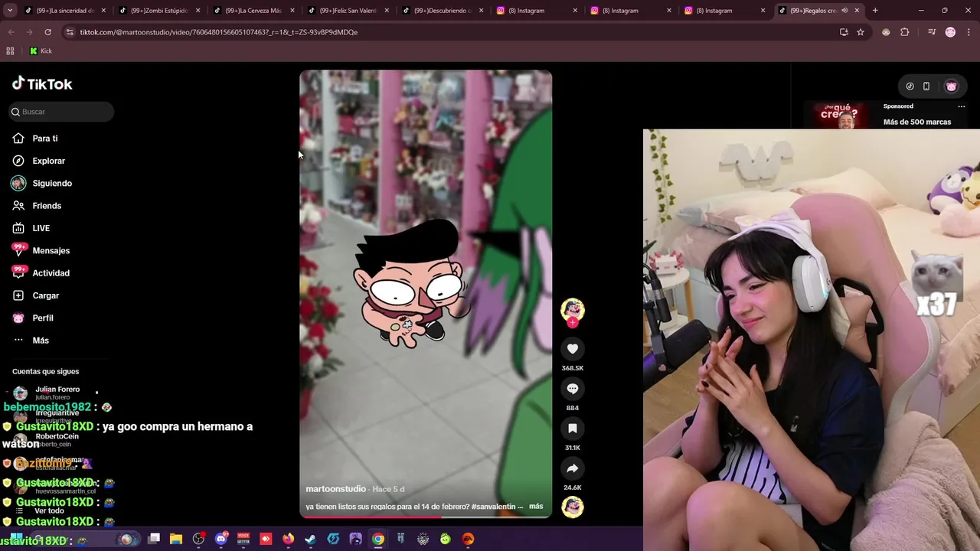Open the sponsored Más de 500 marcas ad

(x=917, y=122)
